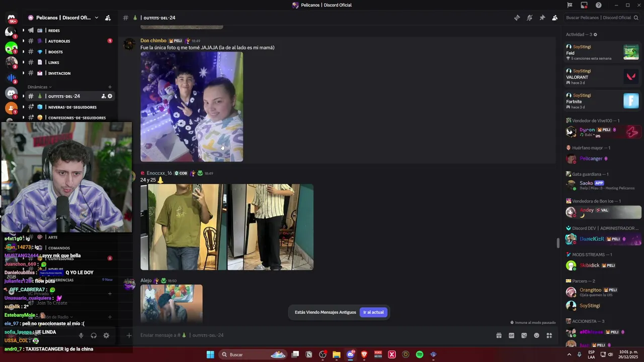
Task: Expand arrow beside BOOSTS channel
Action: 23,52
